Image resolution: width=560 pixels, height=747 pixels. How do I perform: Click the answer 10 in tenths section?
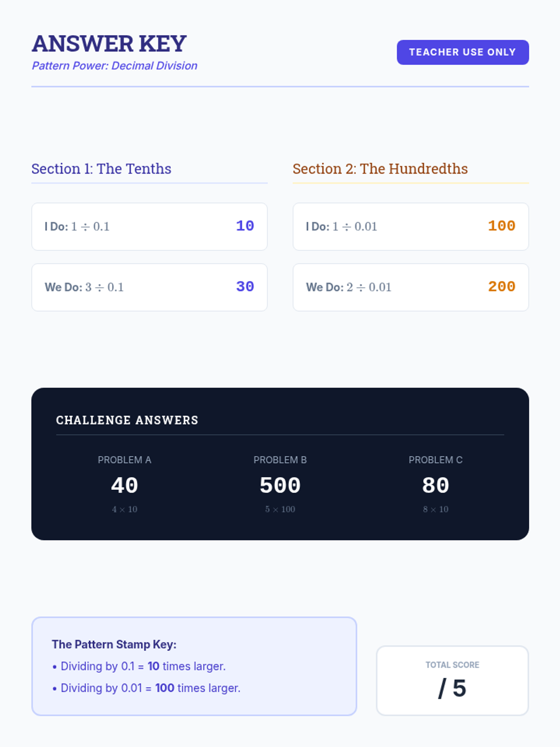tap(245, 226)
